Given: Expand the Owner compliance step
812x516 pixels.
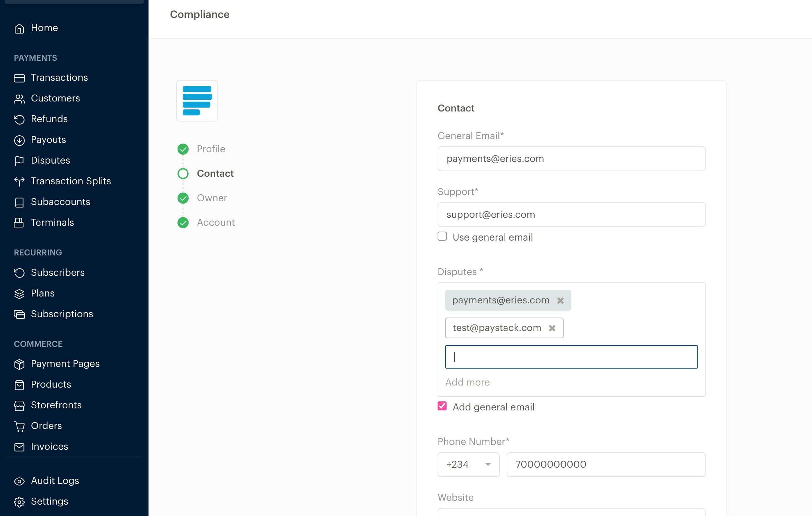Looking at the screenshot, I should coord(212,198).
